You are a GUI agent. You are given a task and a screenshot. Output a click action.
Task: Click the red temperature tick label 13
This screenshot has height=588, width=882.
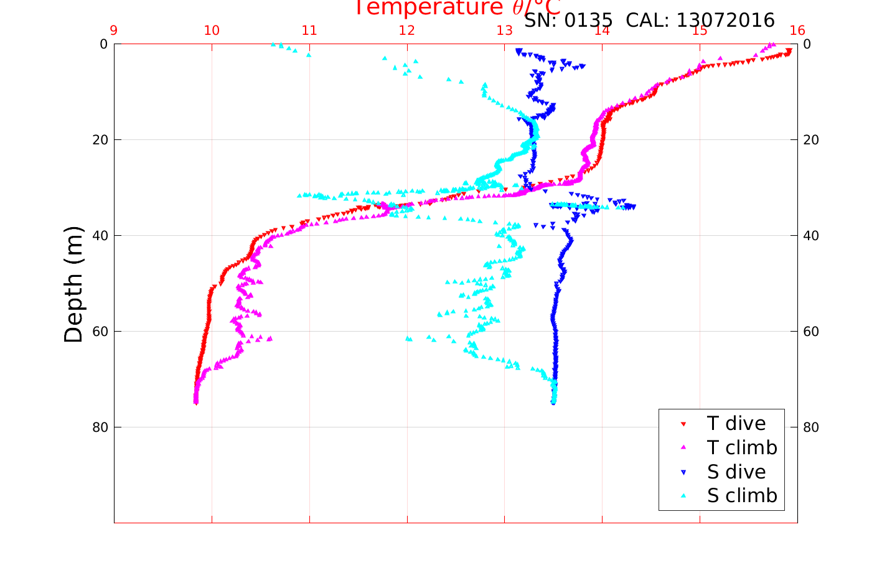tap(505, 30)
